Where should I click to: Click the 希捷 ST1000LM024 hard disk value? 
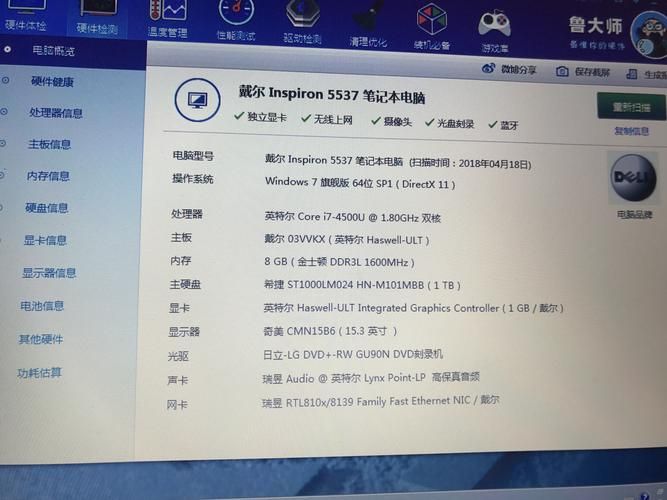[x=362, y=285]
